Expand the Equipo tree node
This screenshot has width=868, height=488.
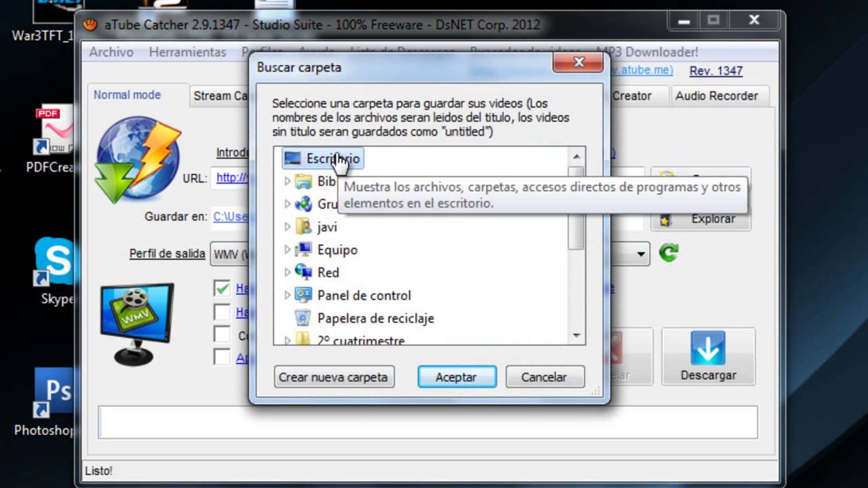(287, 249)
